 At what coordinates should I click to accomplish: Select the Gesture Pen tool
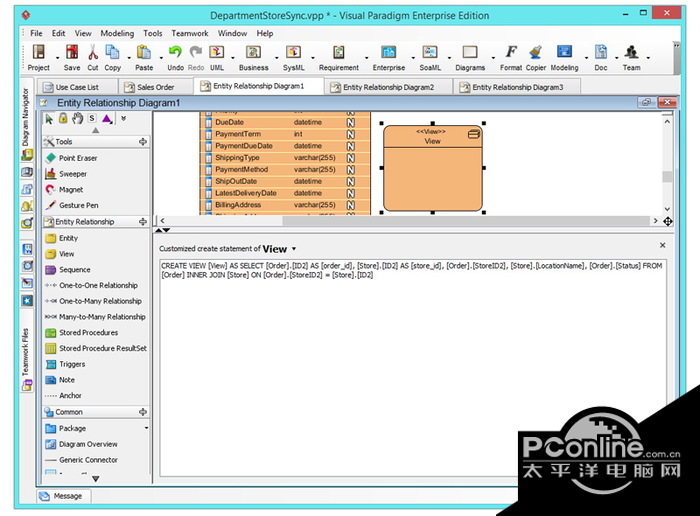click(x=72, y=205)
